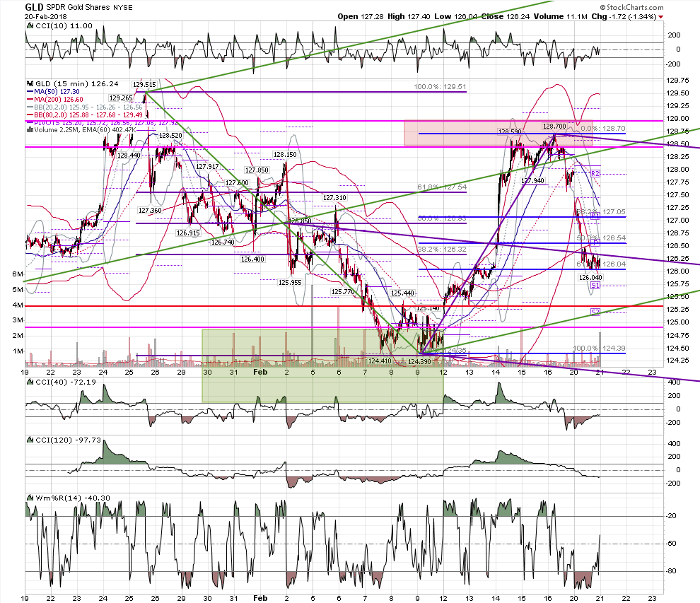Click the High 127.40 value
700x603 pixels.
(409, 16)
